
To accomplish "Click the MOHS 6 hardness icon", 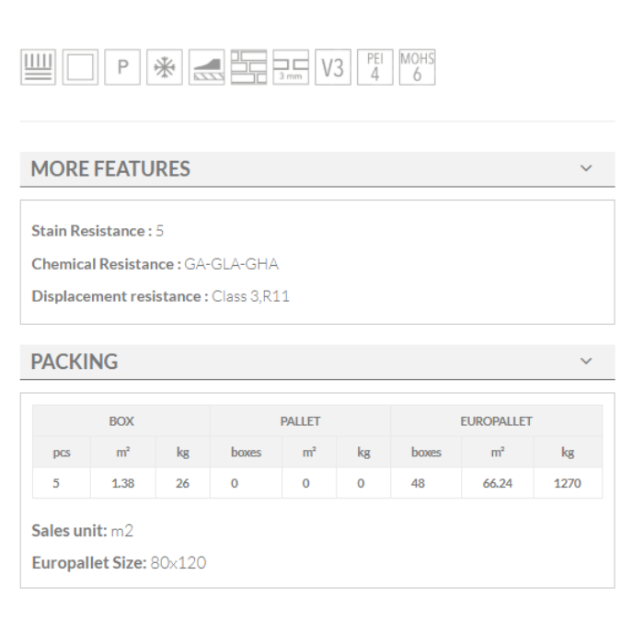I will tap(417, 69).
